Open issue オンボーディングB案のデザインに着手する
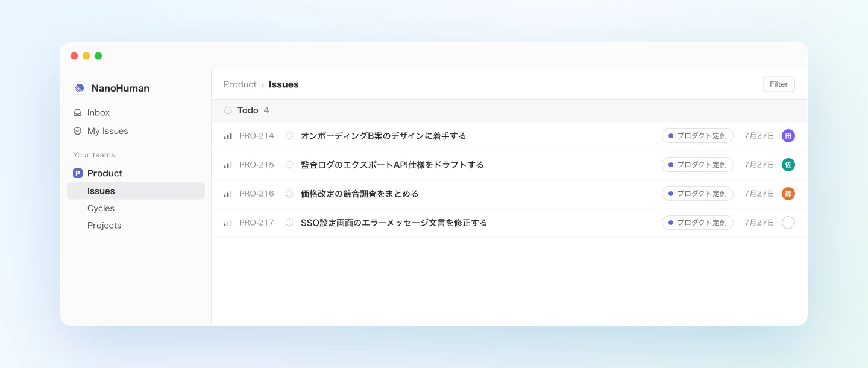Screen dimensions: 868x368 (x=383, y=136)
